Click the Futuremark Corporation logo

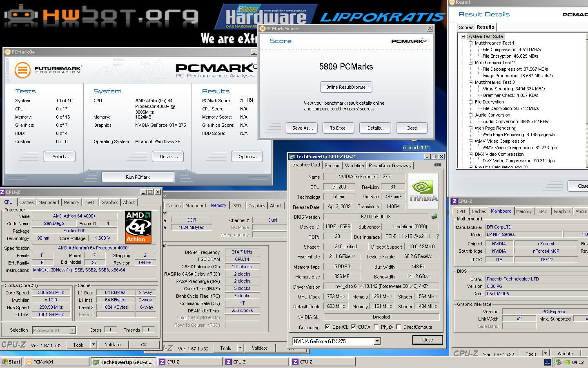[x=48, y=70]
